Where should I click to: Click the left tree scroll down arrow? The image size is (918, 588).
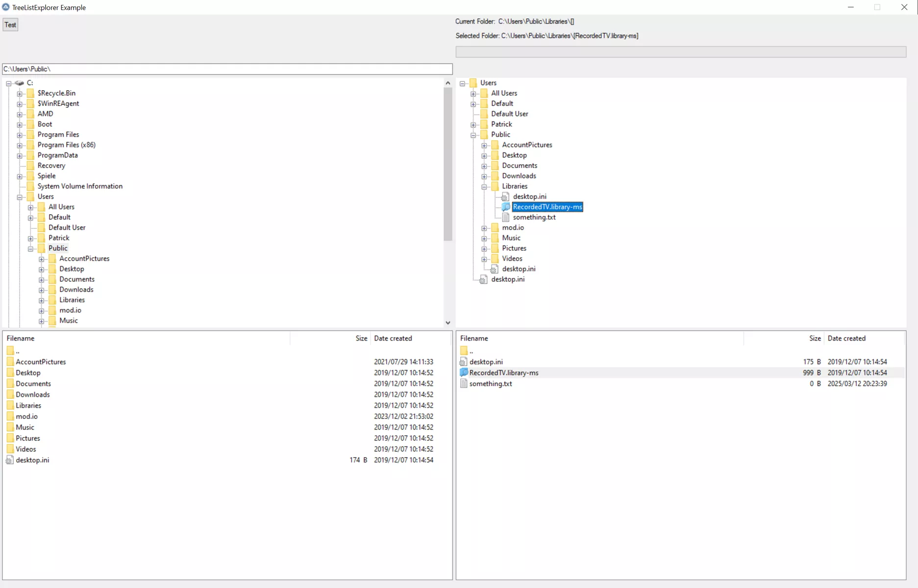click(x=447, y=323)
